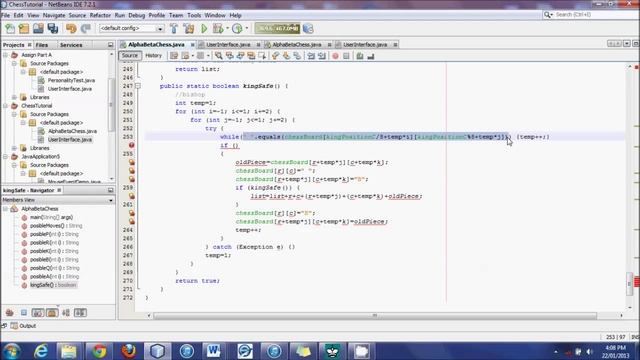Click the Open Project toolbar icon
Viewport: 640px width, 360px height.
[38, 28]
